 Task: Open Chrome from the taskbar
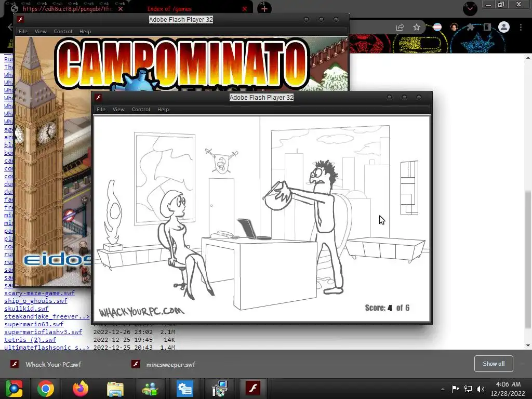46,389
